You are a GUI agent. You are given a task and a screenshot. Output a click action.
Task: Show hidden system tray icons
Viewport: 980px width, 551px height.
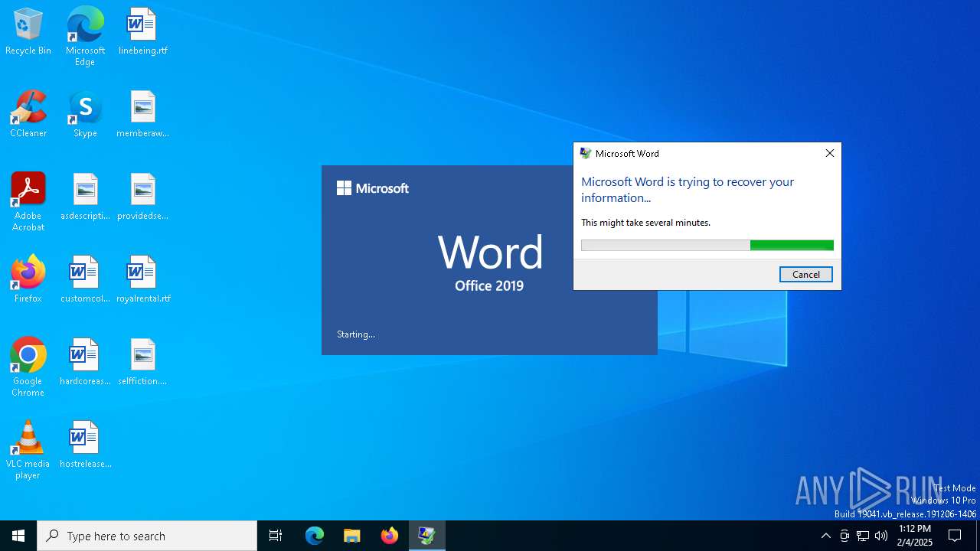(x=825, y=536)
